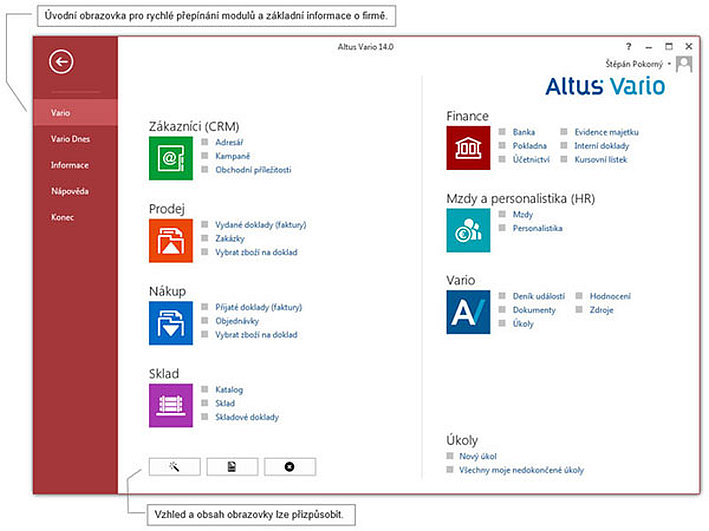Expand the Štěpán Pokorný user dropdown
Screen dimensions: 709x531
point(669,64)
